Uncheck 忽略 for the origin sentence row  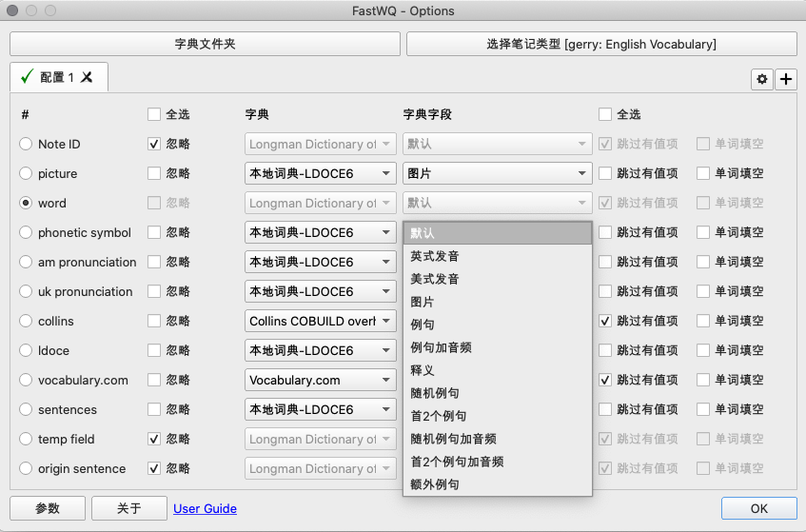[x=154, y=469]
